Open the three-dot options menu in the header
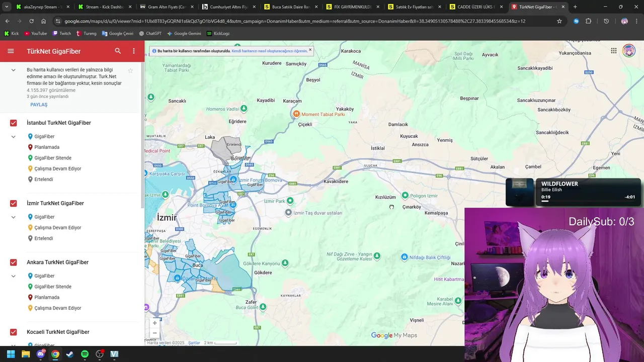This screenshot has width=644, height=362. (x=134, y=51)
